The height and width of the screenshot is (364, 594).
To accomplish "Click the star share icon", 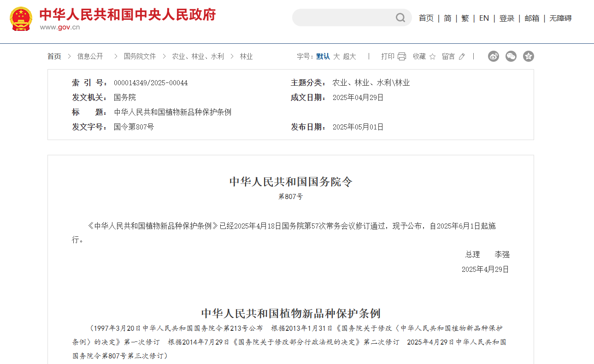I will pos(529,56).
